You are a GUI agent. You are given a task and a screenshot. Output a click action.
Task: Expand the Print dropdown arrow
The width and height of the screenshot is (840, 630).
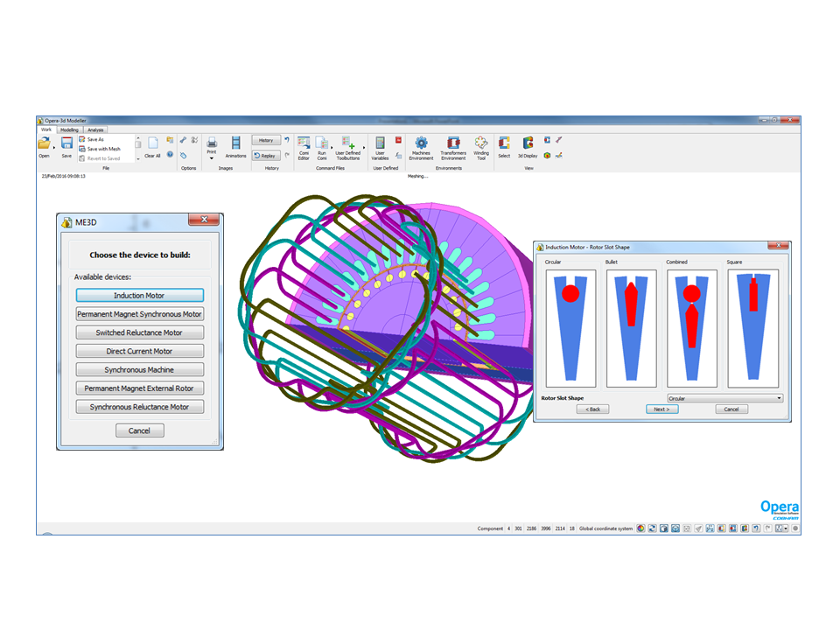tap(212, 158)
